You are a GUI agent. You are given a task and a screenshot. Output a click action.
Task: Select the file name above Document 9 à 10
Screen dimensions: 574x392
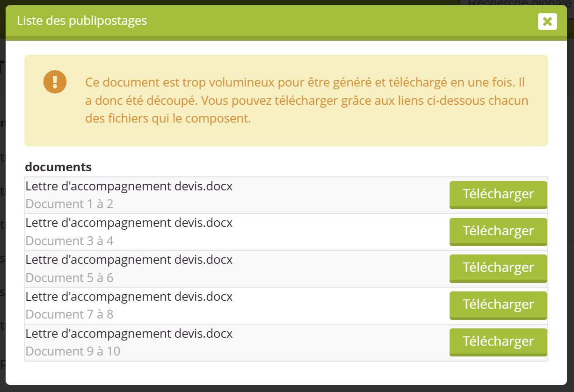(129, 334)
